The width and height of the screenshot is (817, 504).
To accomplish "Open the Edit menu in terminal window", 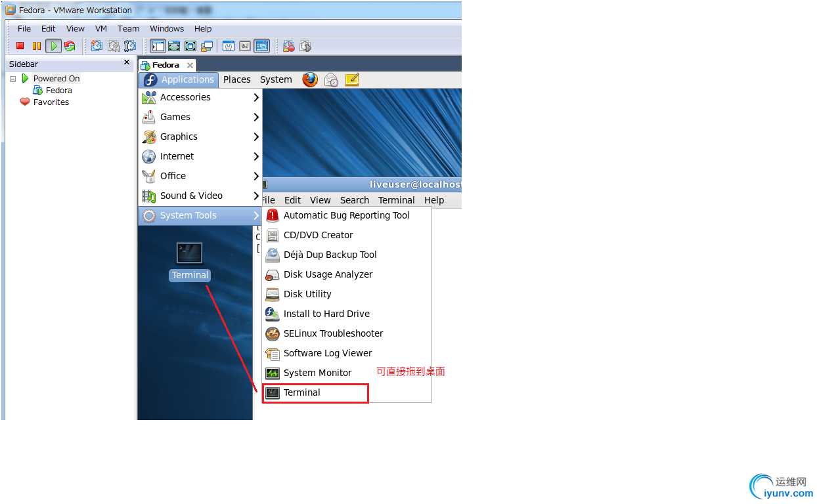I will 293,200.
